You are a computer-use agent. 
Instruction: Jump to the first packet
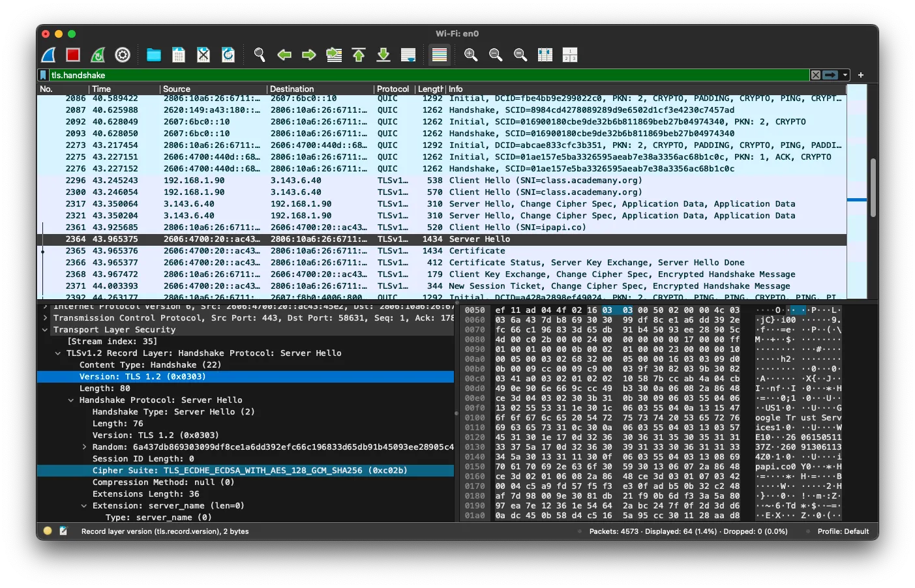click(x=359, y=55)
